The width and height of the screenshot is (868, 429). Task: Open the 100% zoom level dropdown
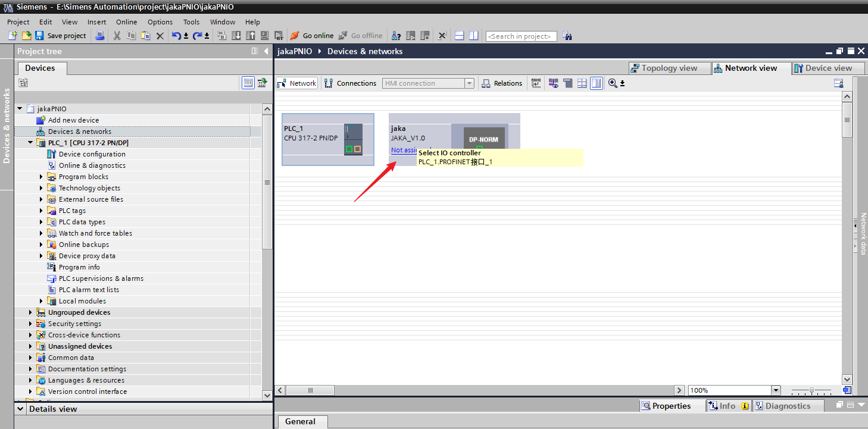pos(776,390)
